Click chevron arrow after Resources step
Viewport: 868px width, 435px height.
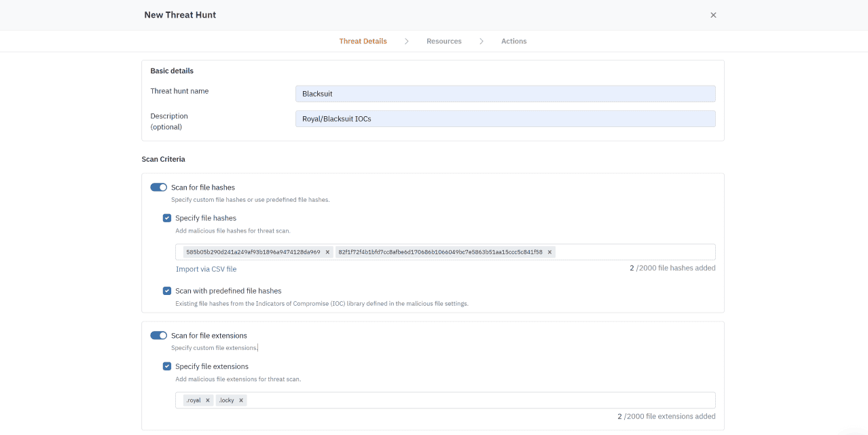point(481,41)
